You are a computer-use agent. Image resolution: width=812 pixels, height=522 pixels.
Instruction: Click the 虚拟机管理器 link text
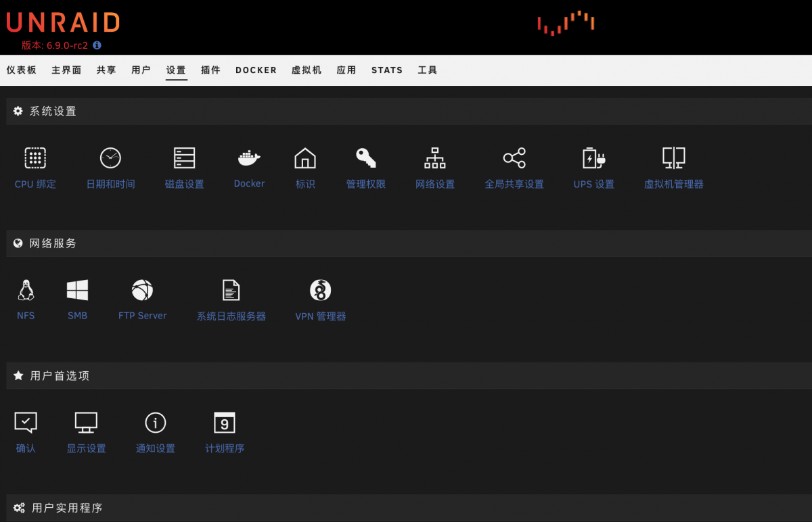click(x=674, y=184)
